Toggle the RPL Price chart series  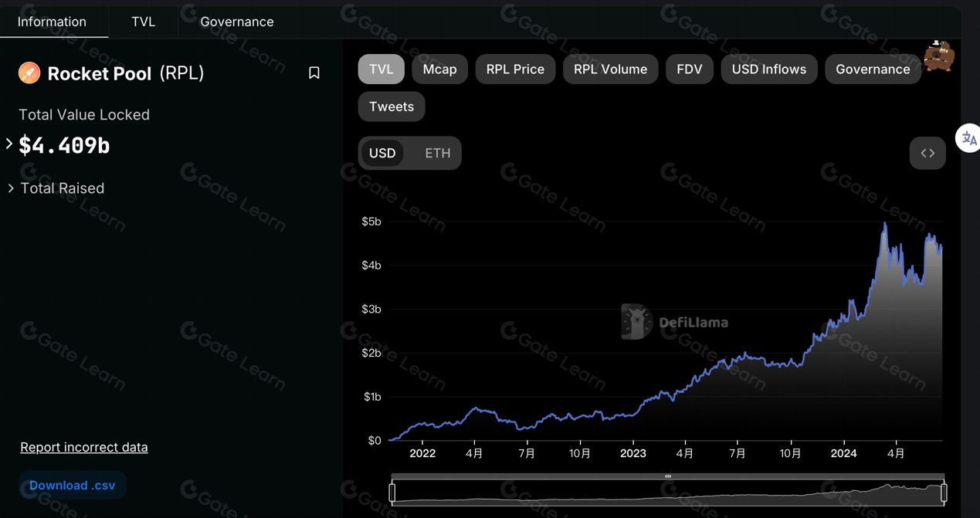(515, 69)
